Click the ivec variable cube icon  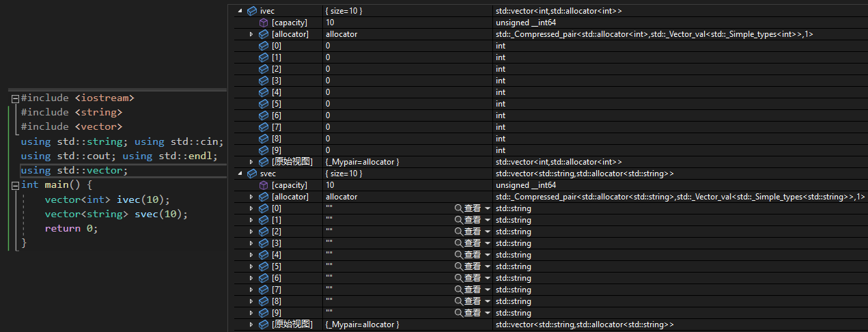[252, 11]
